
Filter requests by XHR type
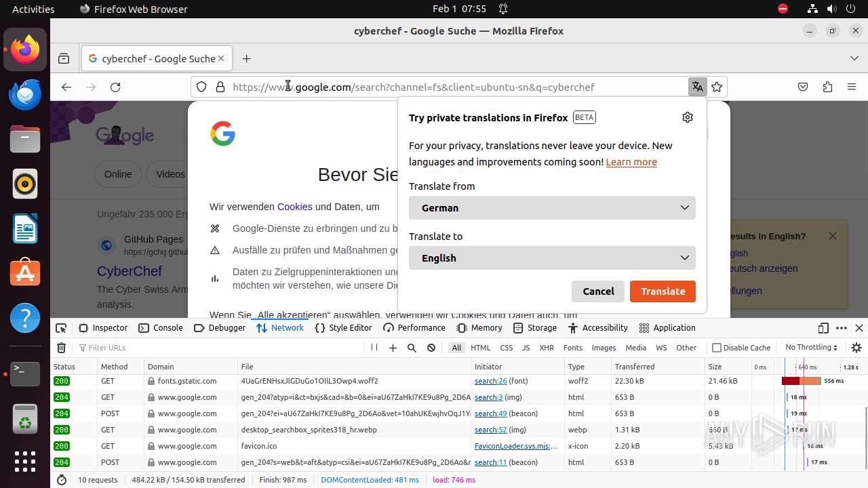coord(547,348)
